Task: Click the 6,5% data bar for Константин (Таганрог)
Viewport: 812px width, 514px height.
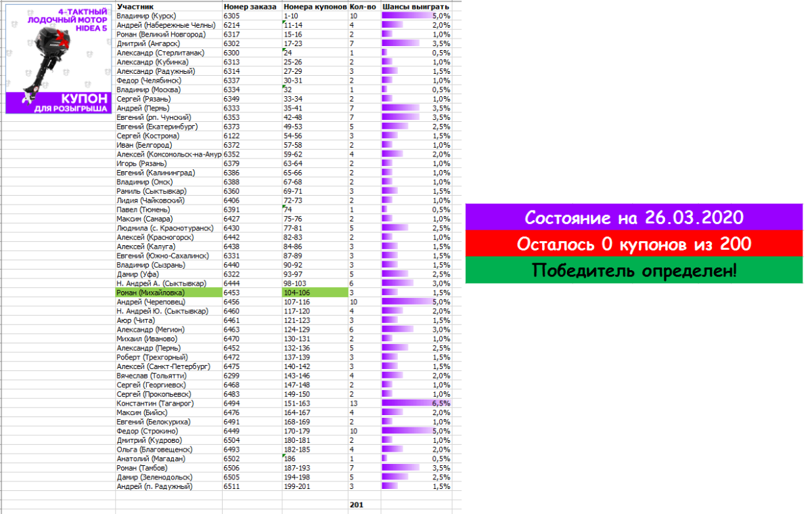Action: (415, 403)
